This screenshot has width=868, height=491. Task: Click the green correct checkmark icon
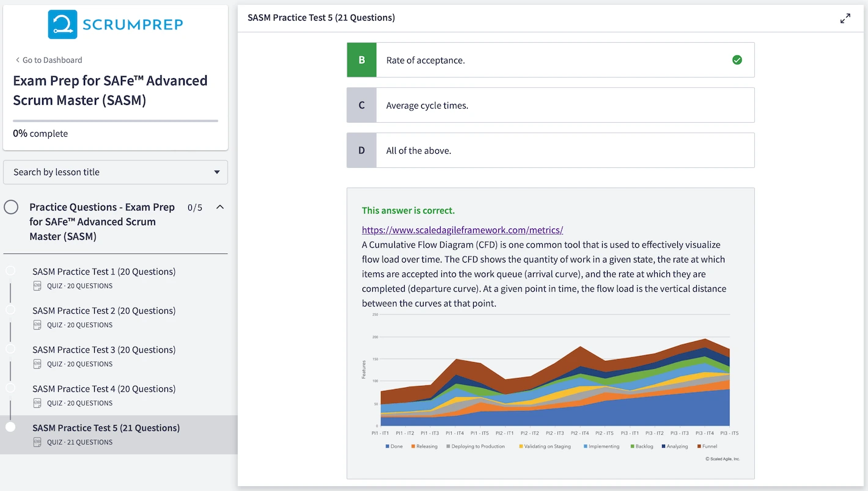pos(737,60)
